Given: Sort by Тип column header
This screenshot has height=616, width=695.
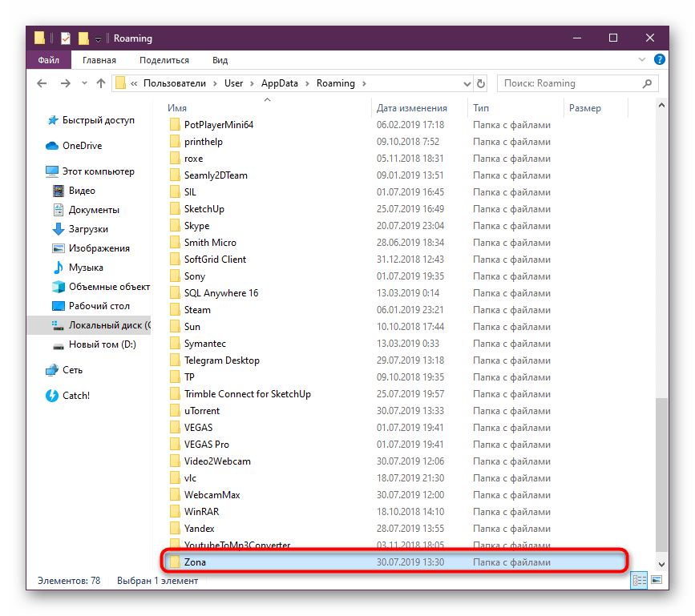Looking at the screenshot, I should tap(481, 108).
